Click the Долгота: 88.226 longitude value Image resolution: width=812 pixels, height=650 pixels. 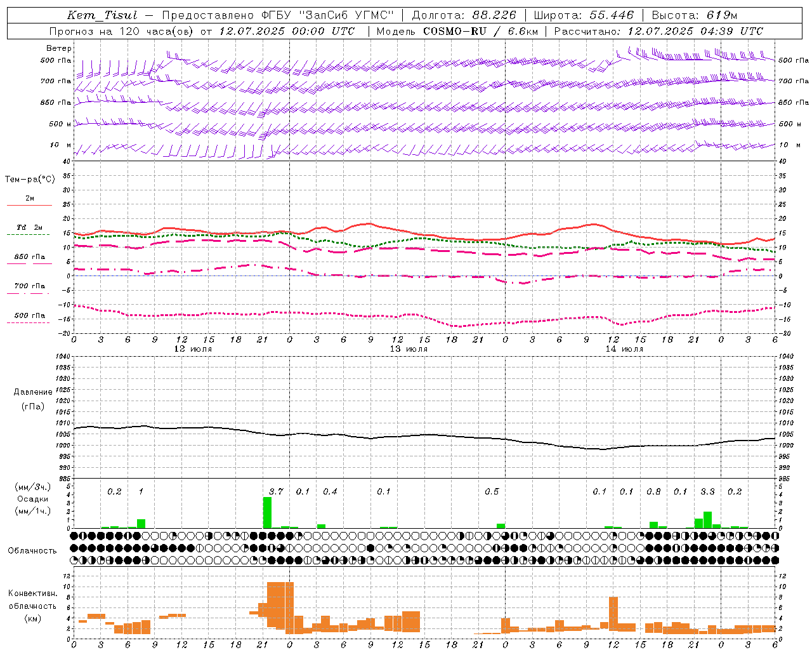[x=464, y=15]
